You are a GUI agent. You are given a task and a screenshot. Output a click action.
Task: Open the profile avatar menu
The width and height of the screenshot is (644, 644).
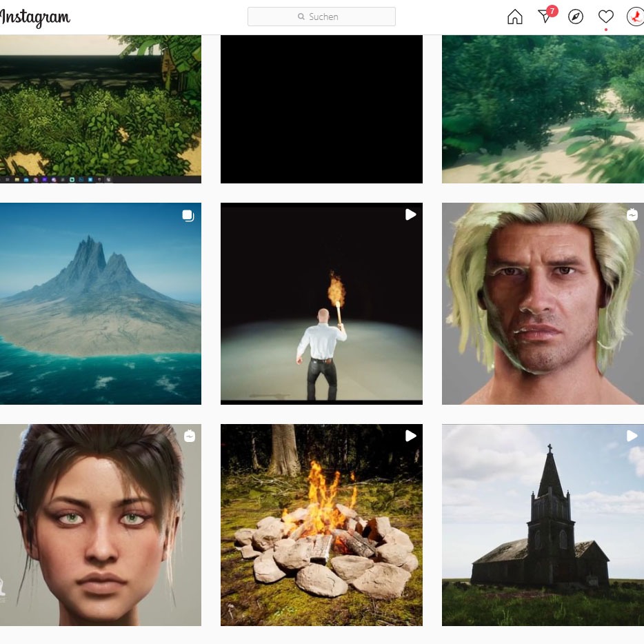634,17
